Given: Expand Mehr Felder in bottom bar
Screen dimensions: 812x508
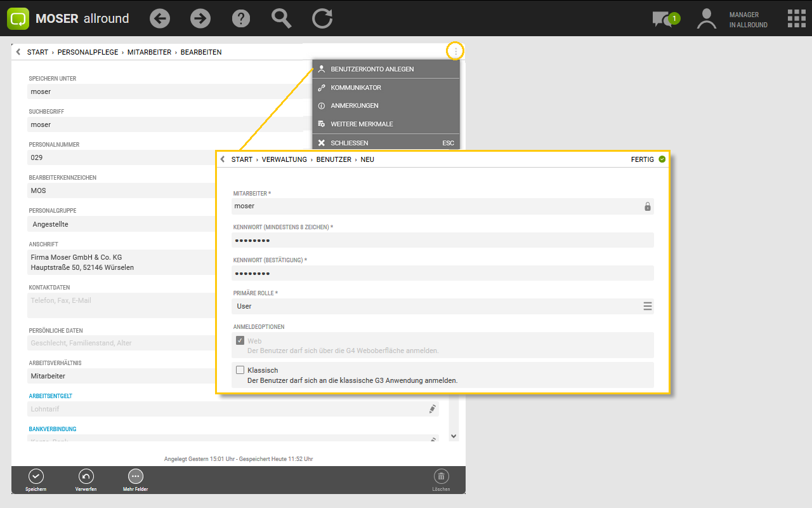Looking at the screenshot, I should pos(135,476).
